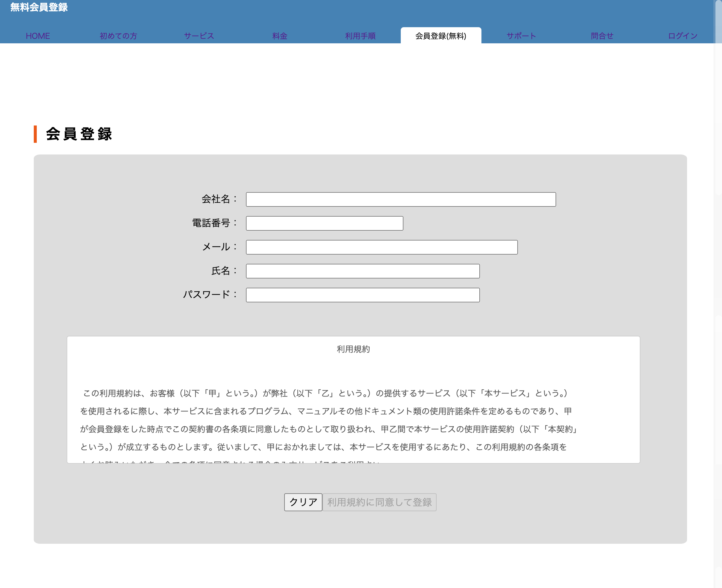
Task: Go to the 初めての方 tab
Action: tap(118, 36)
